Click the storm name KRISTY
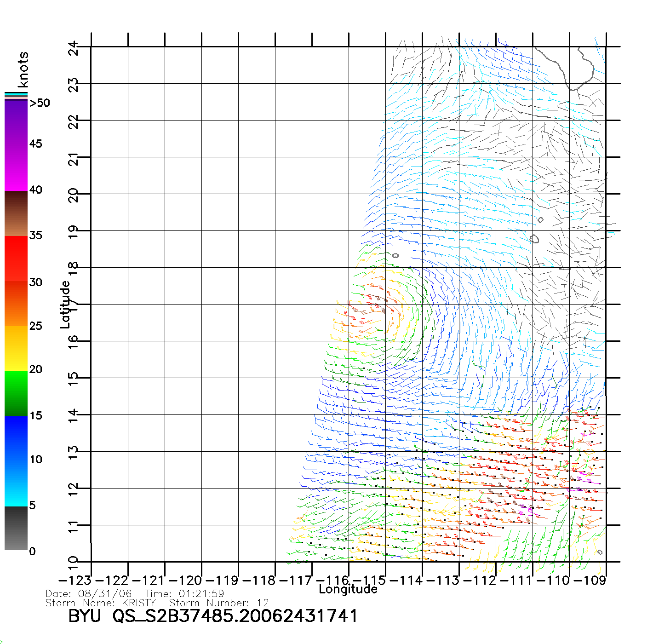653x644 pixels. [x=139, y=603]
